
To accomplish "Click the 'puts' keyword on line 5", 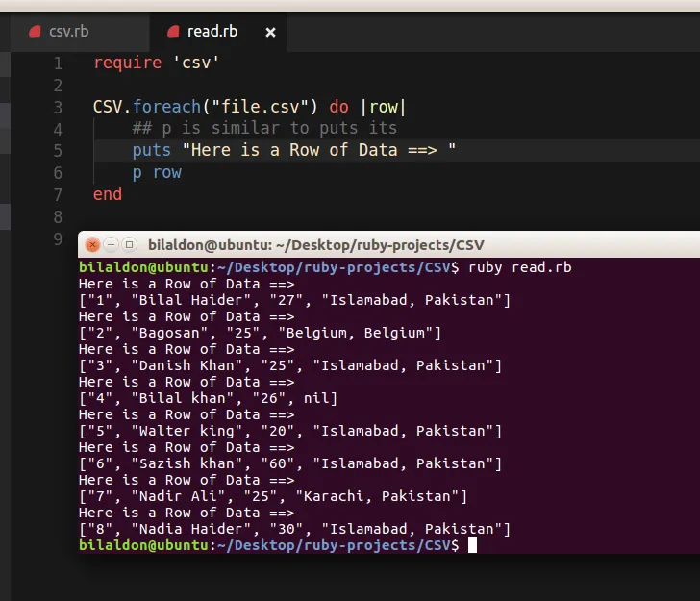I will pos(151,150).
